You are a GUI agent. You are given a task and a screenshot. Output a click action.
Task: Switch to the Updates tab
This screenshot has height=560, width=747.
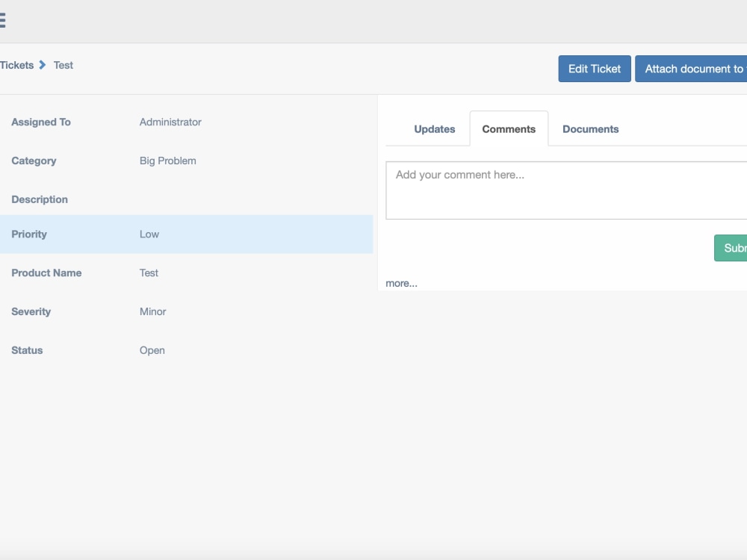pyautogui.click(x=435, y=128)
